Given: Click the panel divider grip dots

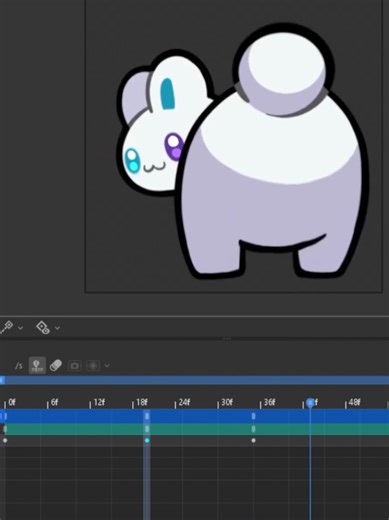Looking at the screenshot, I should [227, 339].
